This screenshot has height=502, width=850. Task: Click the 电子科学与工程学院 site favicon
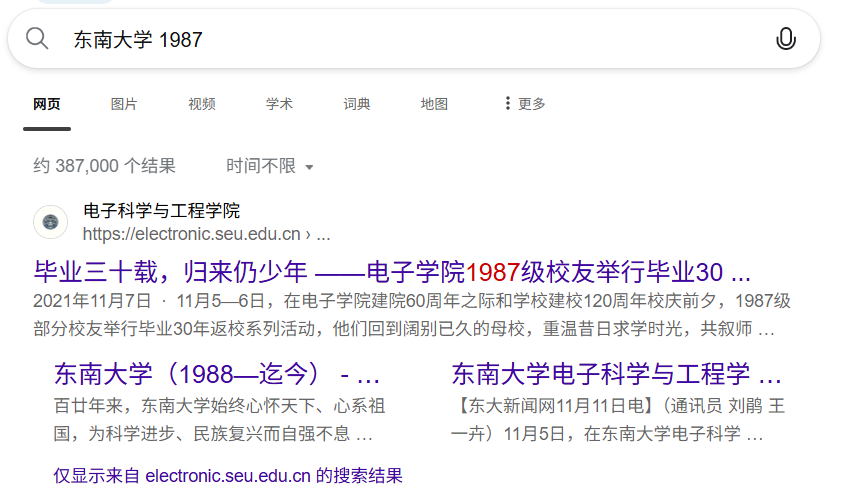pos(51,222)
